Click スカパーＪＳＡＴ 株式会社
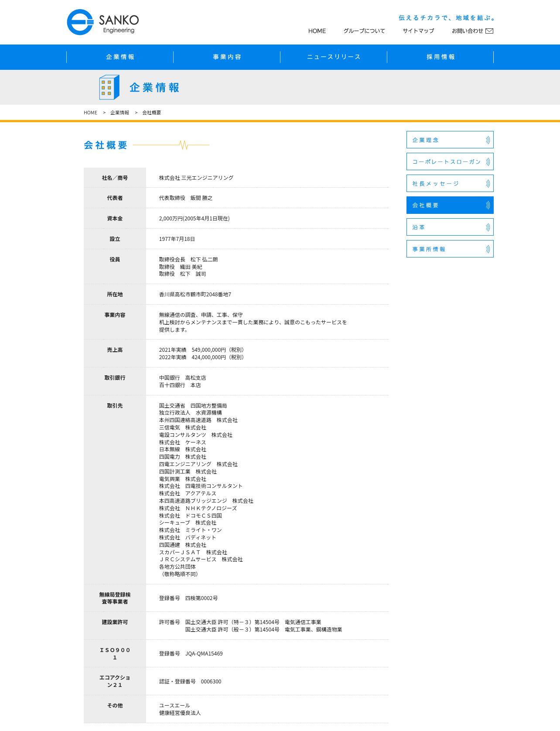The height and width of the screenshot is (731, 560). (x=193, y=553)
